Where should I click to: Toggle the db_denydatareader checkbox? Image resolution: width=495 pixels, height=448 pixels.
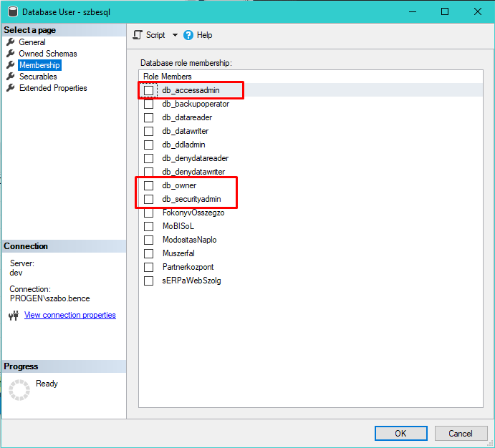click(149, 158)
